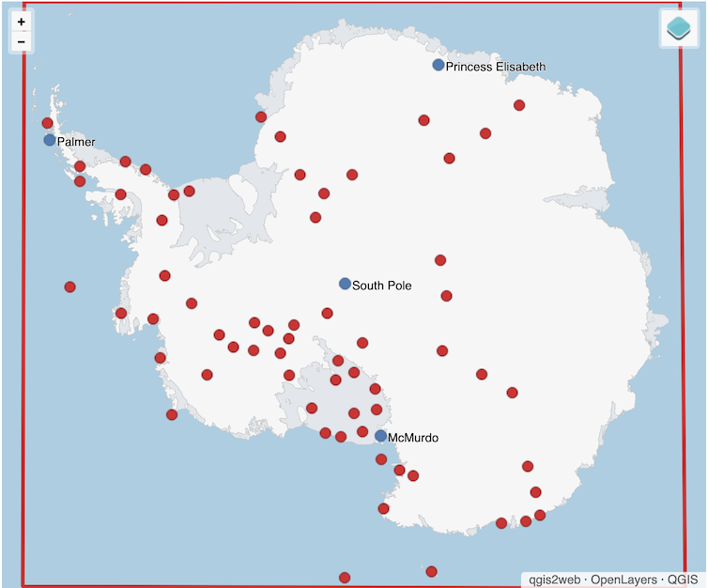Image resolution: width=708 pixels, height=588 pixels.
Task: Click the blue South Pole marker
Action: click(x=345, y=284)
